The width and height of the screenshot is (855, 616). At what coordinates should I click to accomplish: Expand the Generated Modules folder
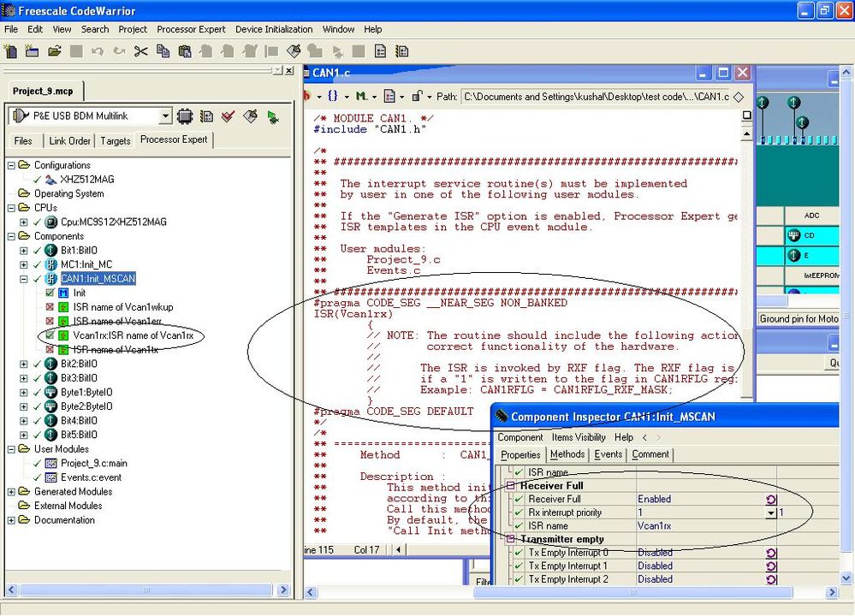[11, 492]
